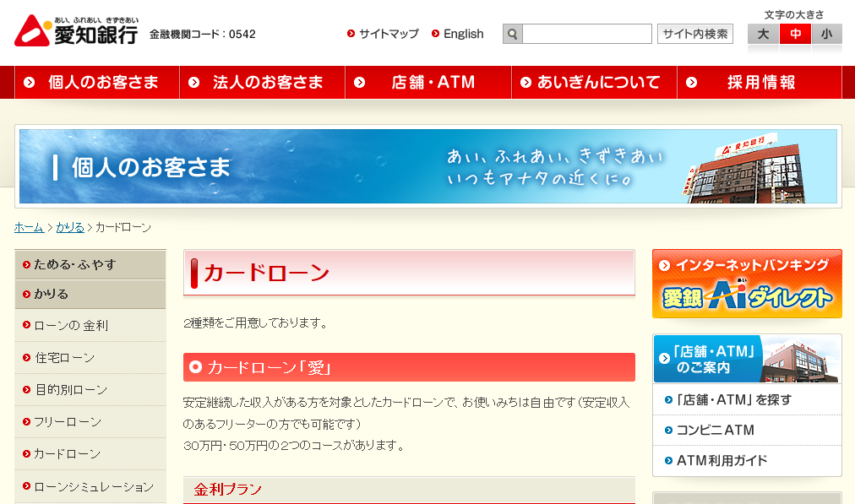Image resolution: width=855 pixels, height=504 pixels.
Task: Click the bullet icon beside フリーローン
Action: [x=26, y=422]
